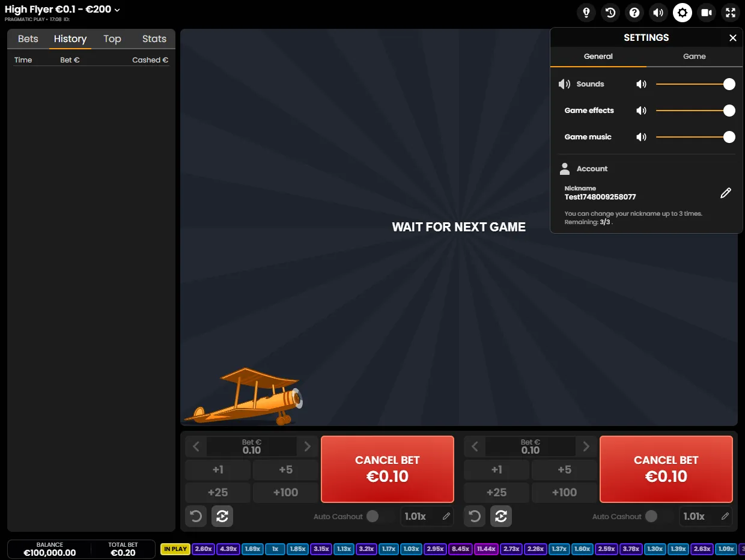The image size is (745, 560).
Task: Open the 2.60x result chip
Action: (x=204, y=549)
